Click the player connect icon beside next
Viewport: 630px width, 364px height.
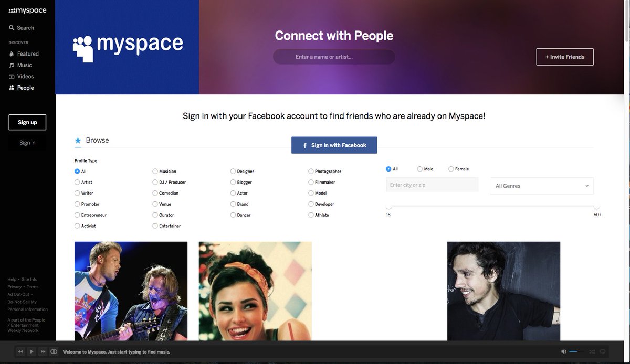tap(54, 352)
